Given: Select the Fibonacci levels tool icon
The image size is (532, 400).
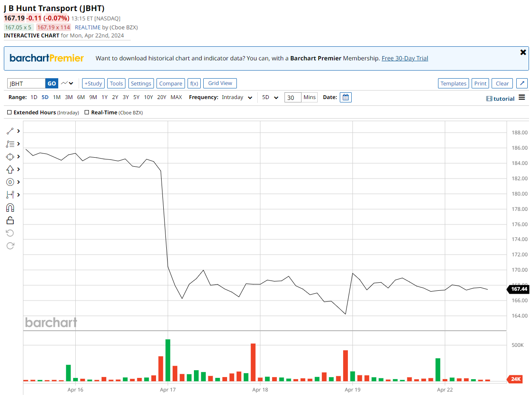Looking at the screenshot, I should [10, 144].
